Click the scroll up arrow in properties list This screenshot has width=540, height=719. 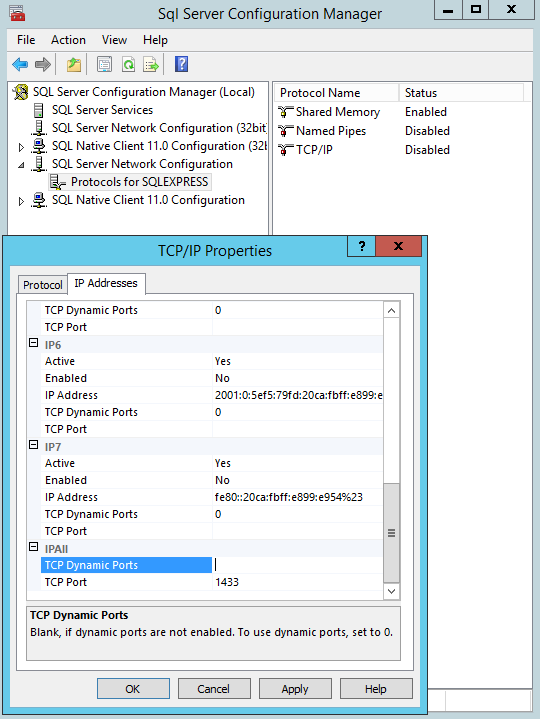point(391,310)
